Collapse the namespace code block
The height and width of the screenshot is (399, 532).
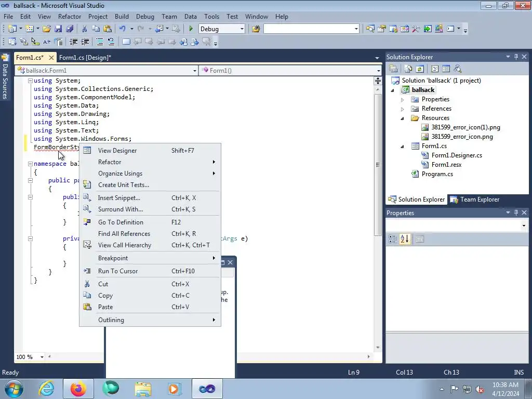coord(30,164)
